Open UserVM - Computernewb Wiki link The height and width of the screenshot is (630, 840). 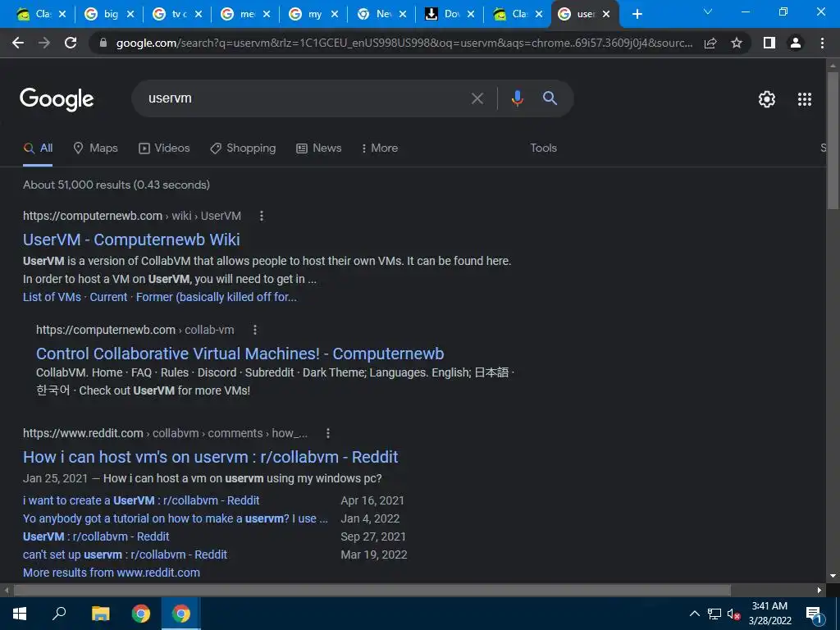(131, 240)
